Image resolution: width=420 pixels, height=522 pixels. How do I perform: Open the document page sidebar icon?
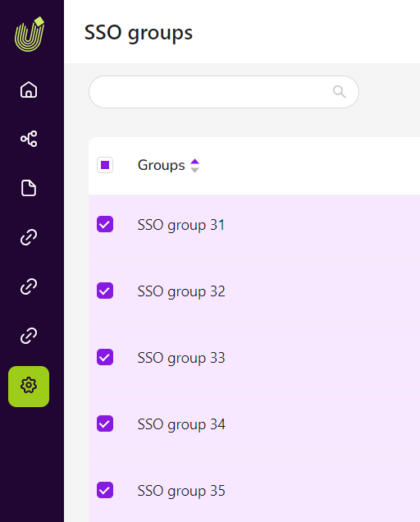click(x=29, y=188)
